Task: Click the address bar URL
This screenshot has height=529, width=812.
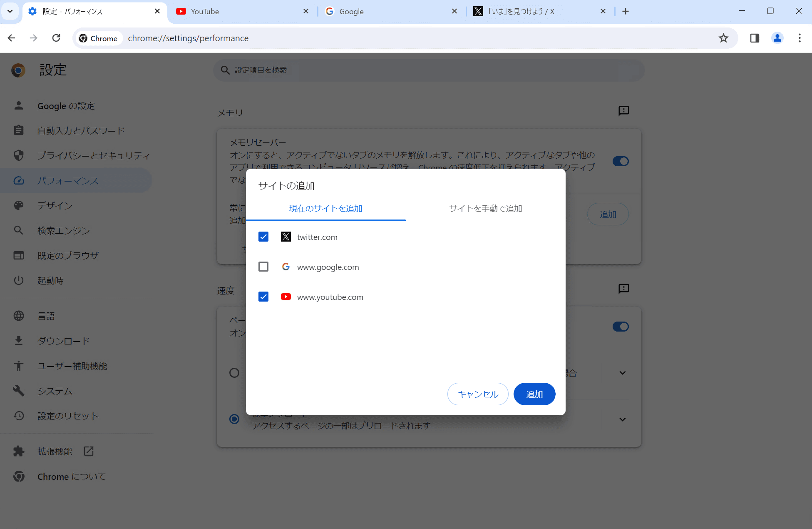Action: (x=188, y=38)
